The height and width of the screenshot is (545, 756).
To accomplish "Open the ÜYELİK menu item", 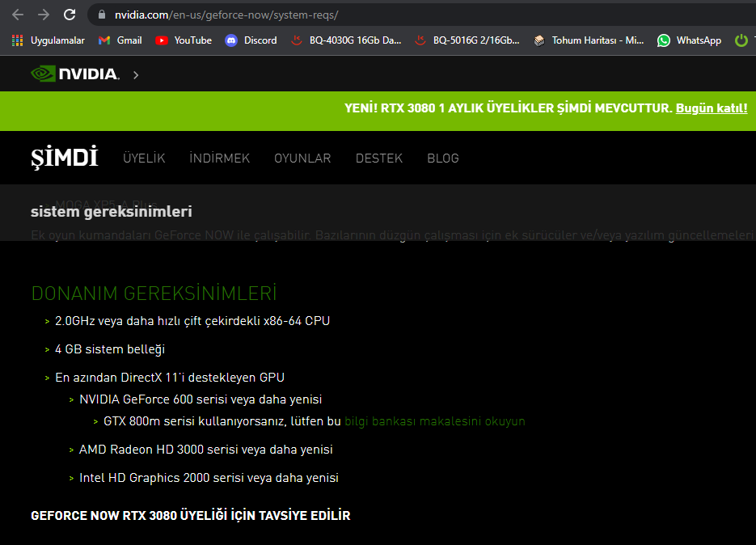I will click(x=144, y=158).
